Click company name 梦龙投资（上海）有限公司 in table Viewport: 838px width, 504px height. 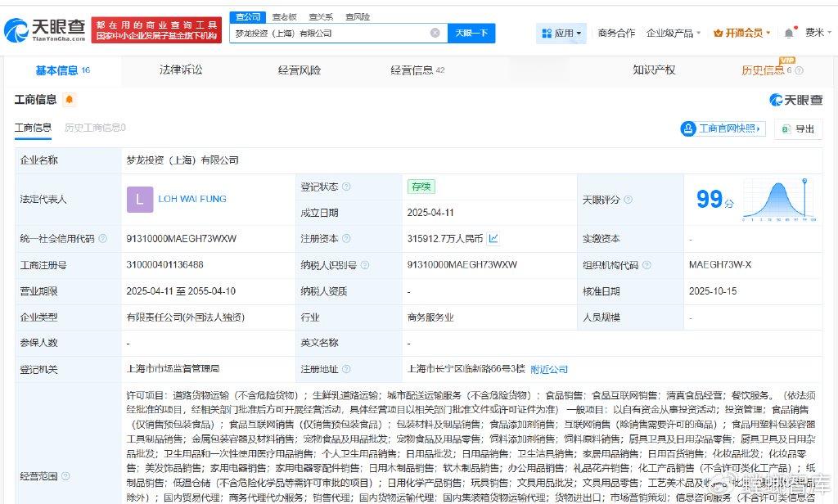tap(182, 160)
